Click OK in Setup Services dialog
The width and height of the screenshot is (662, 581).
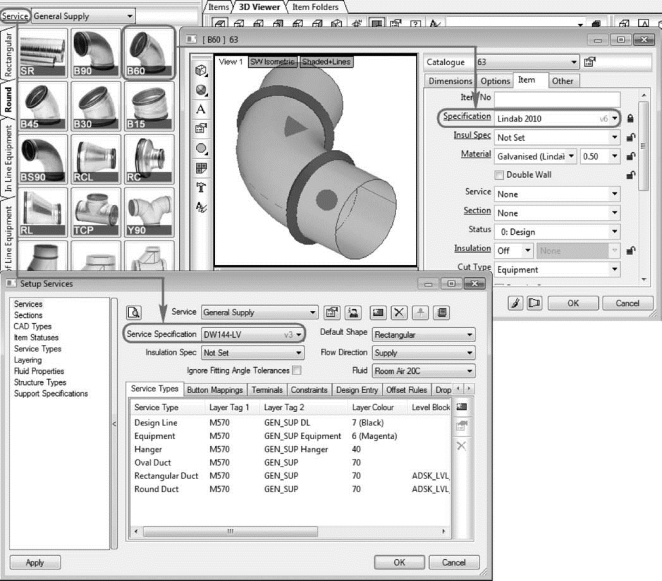click(399, 562)
